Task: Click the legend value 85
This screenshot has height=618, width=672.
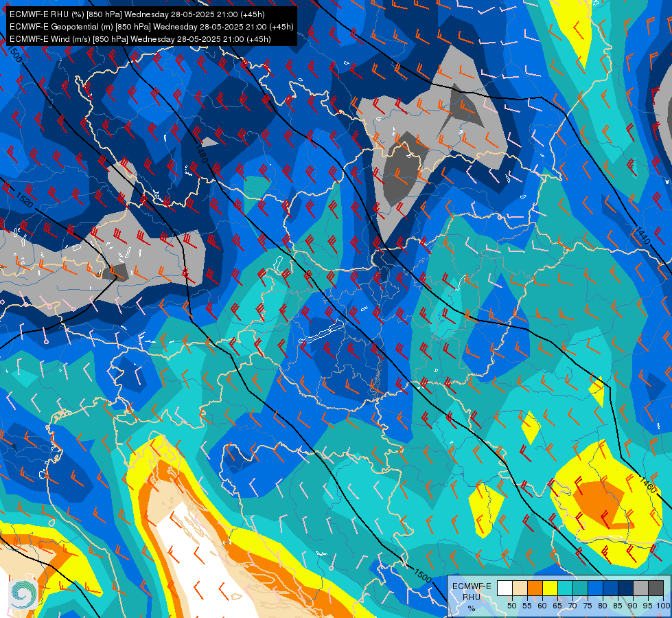Action: point(618,606)
